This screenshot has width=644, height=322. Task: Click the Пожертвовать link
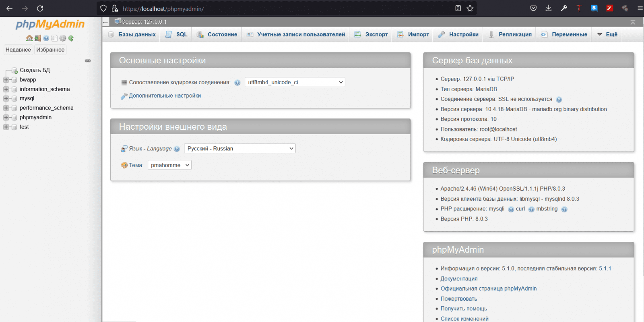pyautogui.click(x=459, y=299)
